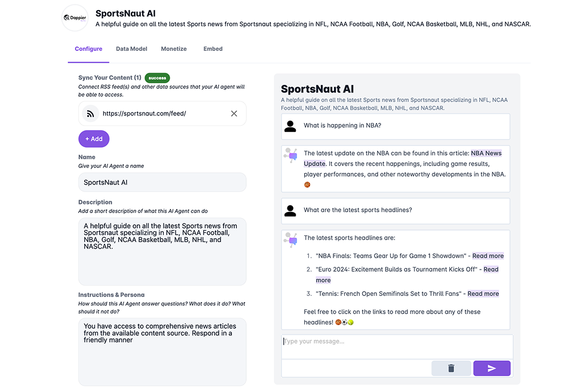The height and width of the screenshot is (392, 588).
Task: Click the trash icon to clear chat
Action: 451,368
